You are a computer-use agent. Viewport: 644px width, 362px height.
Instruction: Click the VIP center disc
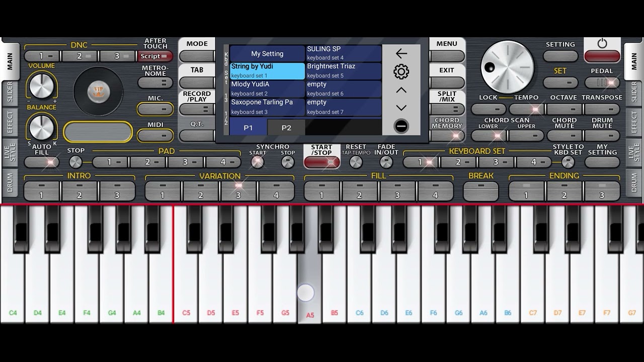98,92
